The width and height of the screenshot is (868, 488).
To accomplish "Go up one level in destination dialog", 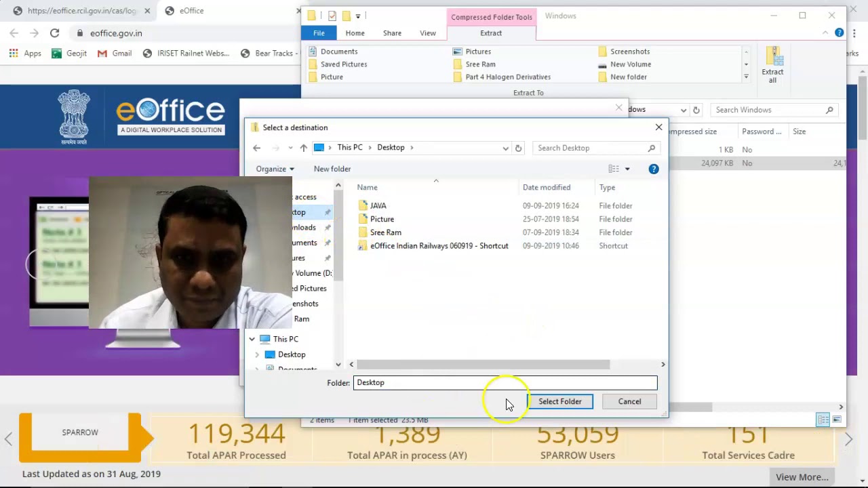I will pos(303,148).
